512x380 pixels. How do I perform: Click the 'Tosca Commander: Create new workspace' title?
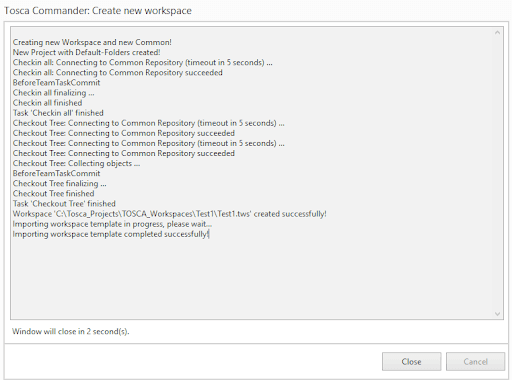click(x=98, y=11)
